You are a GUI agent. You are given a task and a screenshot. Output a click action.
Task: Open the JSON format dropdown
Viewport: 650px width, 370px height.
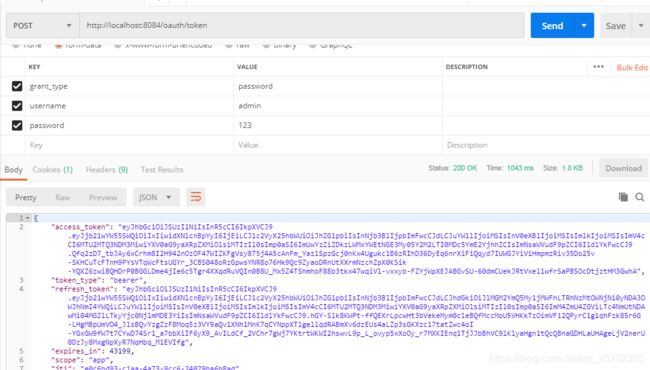156,197
